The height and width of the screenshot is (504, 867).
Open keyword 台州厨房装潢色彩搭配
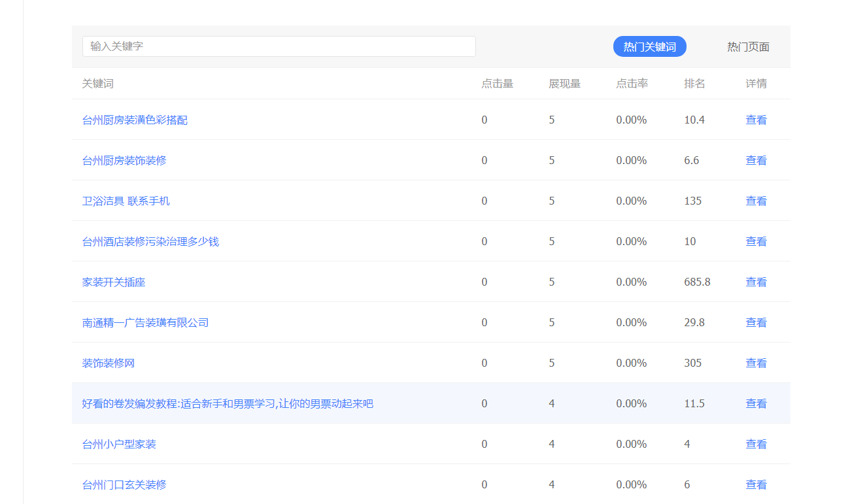tap(134, 120)
